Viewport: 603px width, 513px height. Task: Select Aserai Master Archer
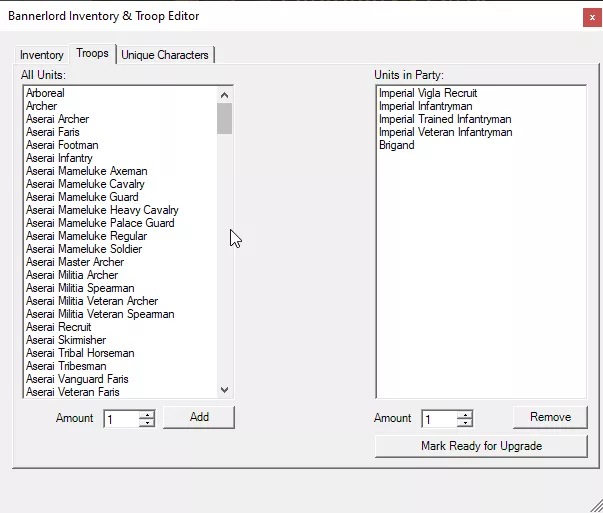(121, 262)
